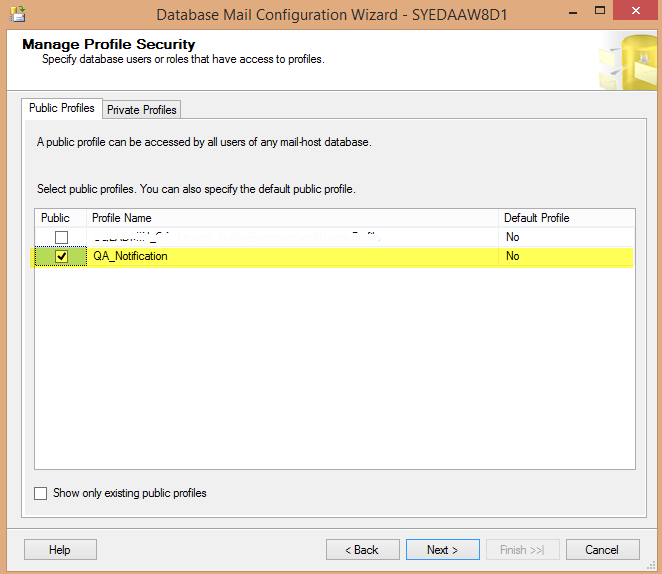Open the Private Profiles tab
The height and width of the screenshot is (574, 662).
[142, 110]
